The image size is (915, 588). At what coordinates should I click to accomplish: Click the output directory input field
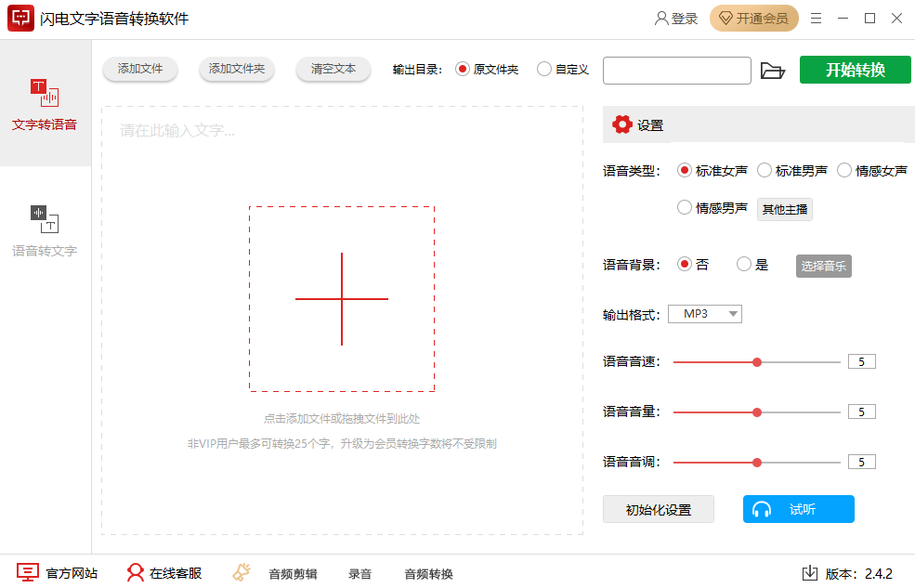coord(676,70)
